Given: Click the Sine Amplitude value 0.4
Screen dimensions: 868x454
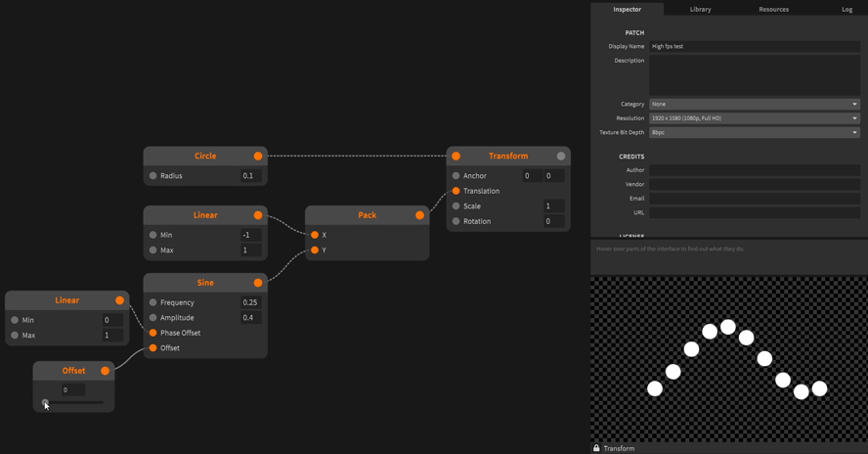Looking at the screenshot, I should coord(251,318).
